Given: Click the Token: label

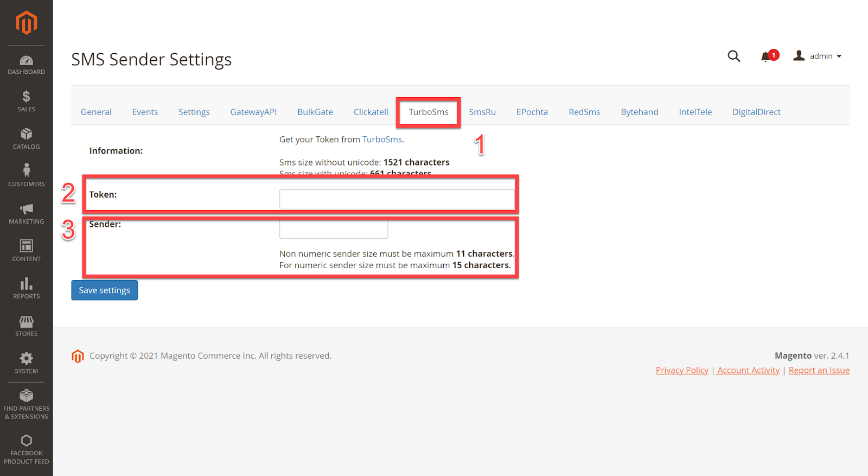Looking at the screenshot, I should [103, 194].
